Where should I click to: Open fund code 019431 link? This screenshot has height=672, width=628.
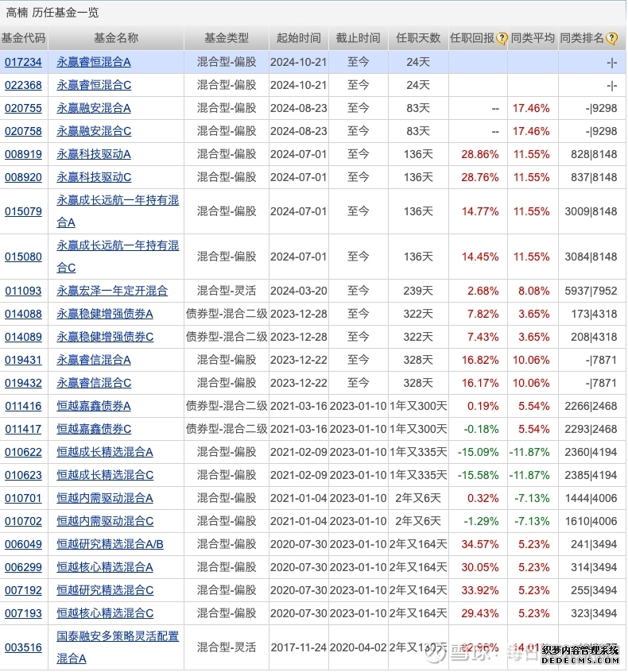(x=23, y=361)
